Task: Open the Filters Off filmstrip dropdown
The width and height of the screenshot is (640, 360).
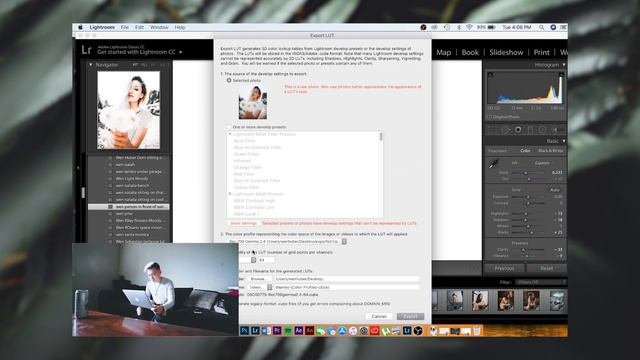Action: click(x=540, y=282)
